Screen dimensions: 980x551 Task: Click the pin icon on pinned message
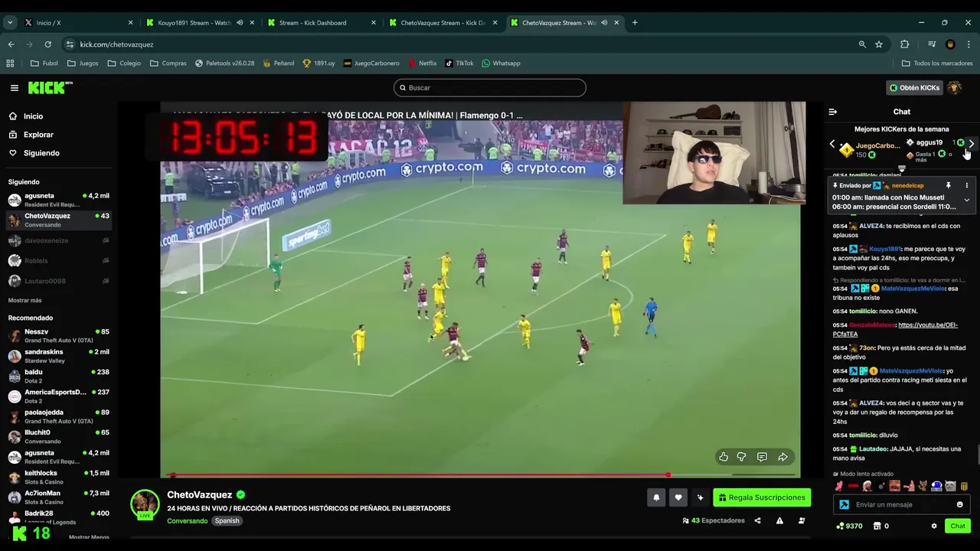948,185
